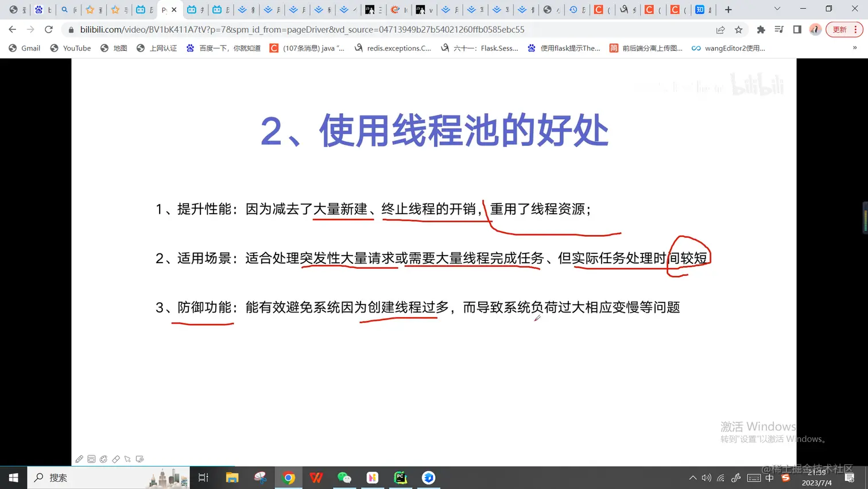
Task: Click the line starting with 防御功能
Action: [x=417, y=307]
